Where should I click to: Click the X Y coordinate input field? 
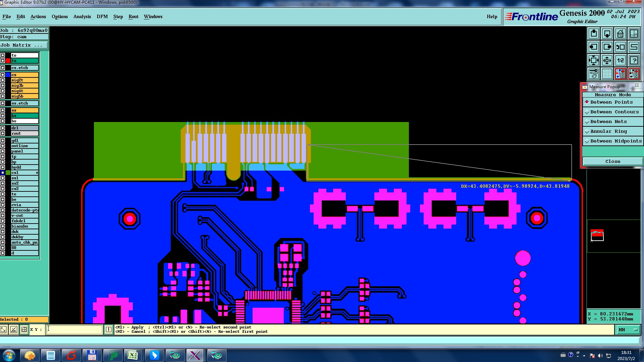tap(74, 329)
